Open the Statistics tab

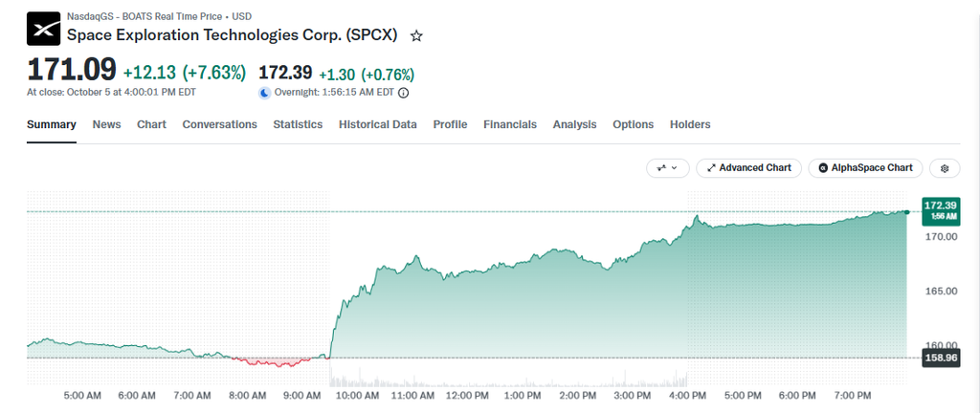tap(299, 125)
